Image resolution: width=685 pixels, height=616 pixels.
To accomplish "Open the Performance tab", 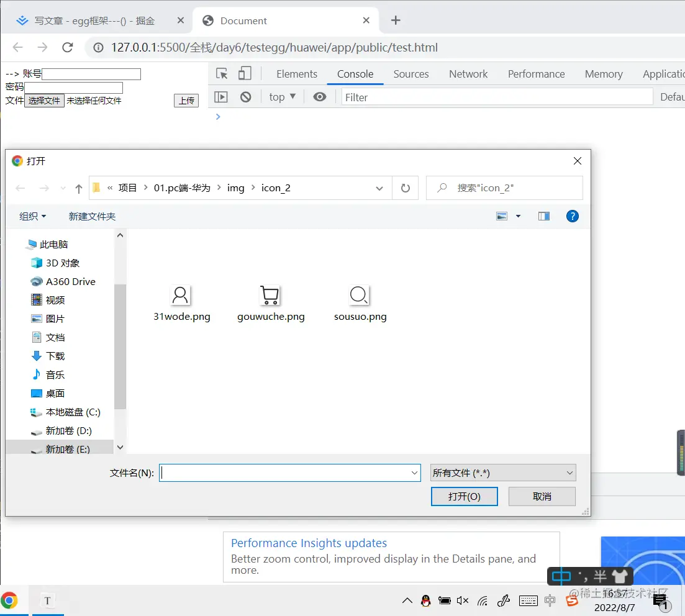I will (x=536, y=74).
